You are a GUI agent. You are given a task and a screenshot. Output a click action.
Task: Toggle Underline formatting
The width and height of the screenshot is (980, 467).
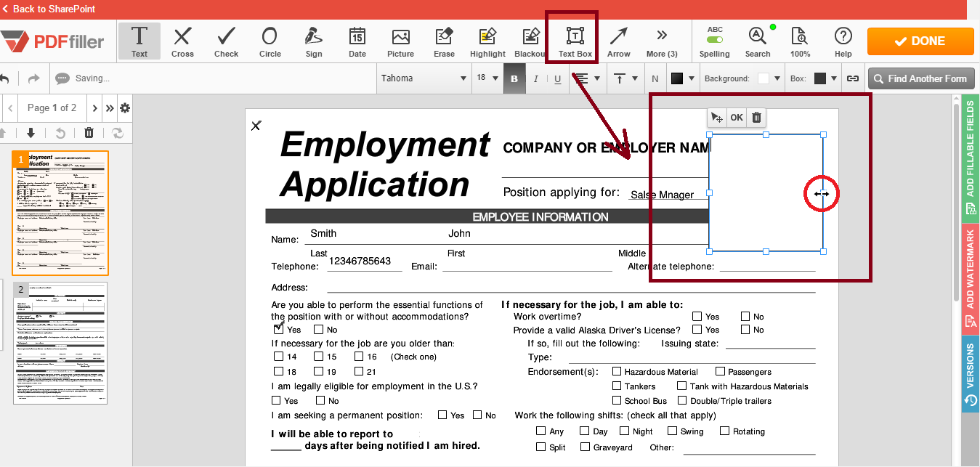[x=557, y=78]
